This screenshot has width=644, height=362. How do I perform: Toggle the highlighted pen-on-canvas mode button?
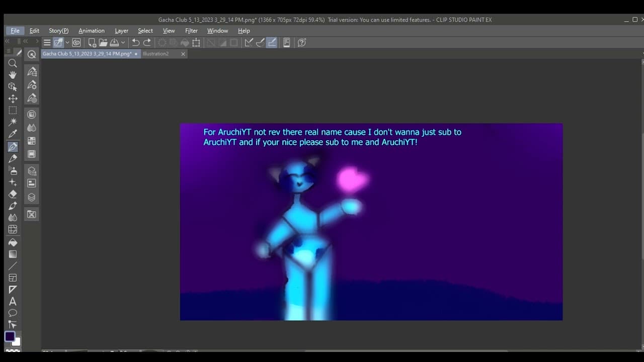(58, 43)
